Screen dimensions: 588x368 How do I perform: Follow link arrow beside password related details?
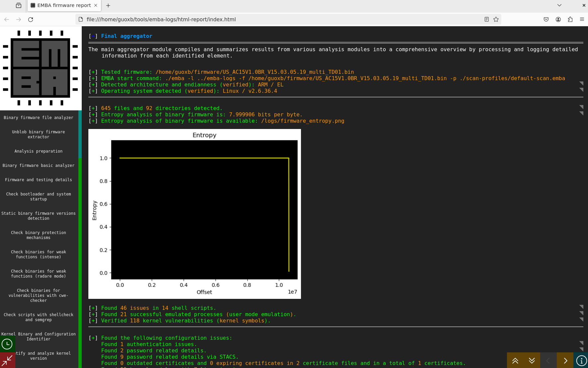581,349
